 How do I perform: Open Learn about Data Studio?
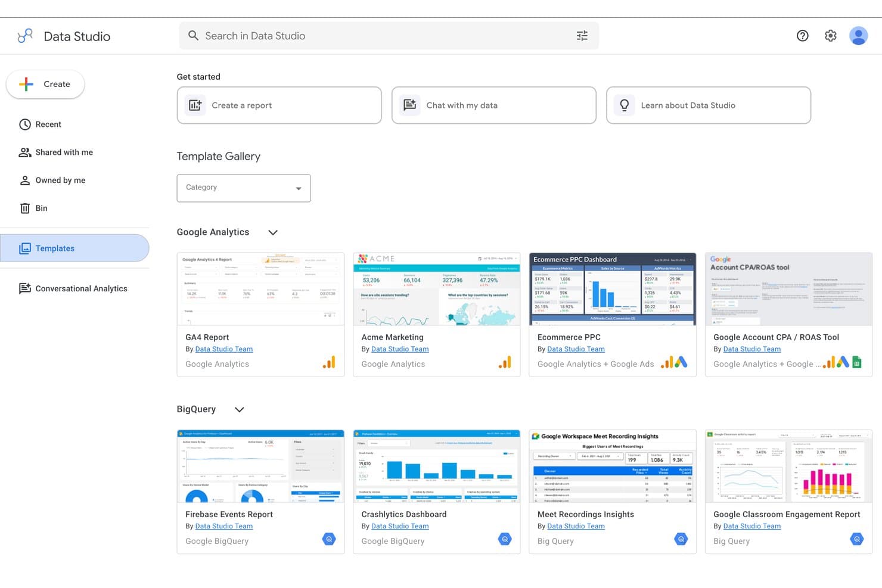(x=709, y=105)
